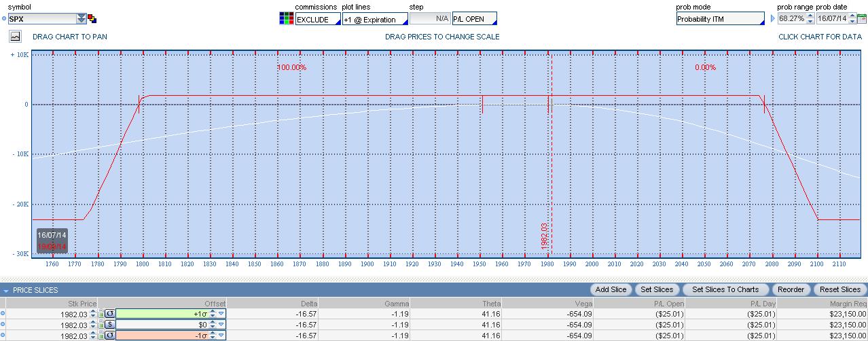Click stock price stepper in the $0 row
Screen dimensions: 868x341
[x=94, y=325]
